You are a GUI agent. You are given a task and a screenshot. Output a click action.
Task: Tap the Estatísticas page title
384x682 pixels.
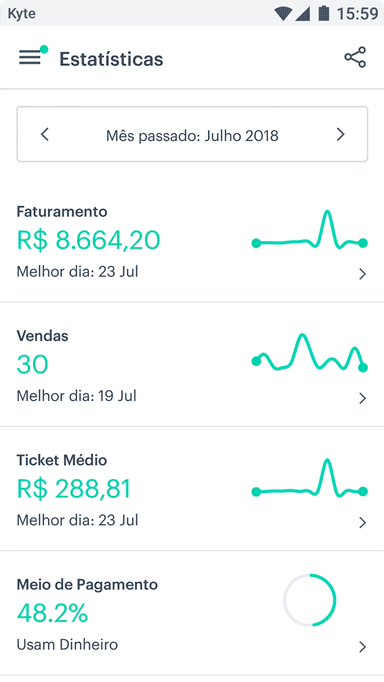[111, 59]
